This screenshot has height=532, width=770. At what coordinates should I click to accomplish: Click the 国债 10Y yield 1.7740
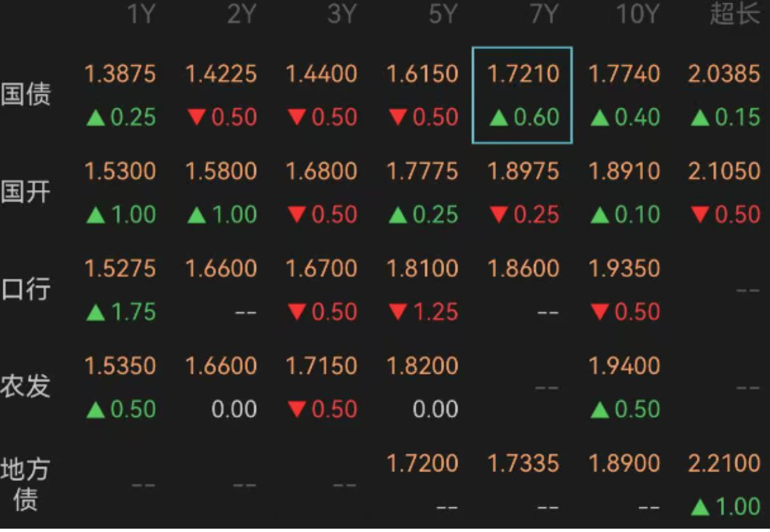click(x=624, y=74)
